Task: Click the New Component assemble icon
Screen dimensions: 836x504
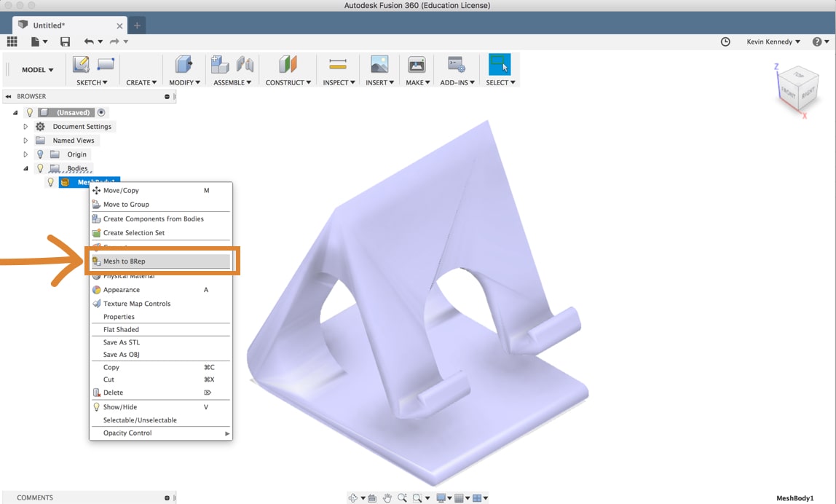Action: pos(220,65)
